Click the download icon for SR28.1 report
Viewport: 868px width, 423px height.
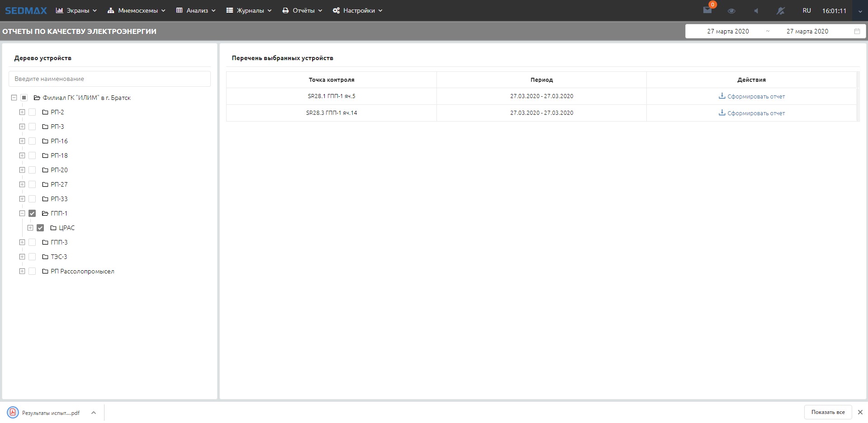tap(722, 96)
